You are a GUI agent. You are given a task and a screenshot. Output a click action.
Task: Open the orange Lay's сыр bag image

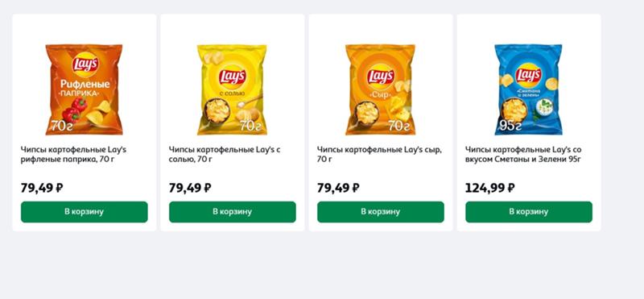tap(380, 89)
